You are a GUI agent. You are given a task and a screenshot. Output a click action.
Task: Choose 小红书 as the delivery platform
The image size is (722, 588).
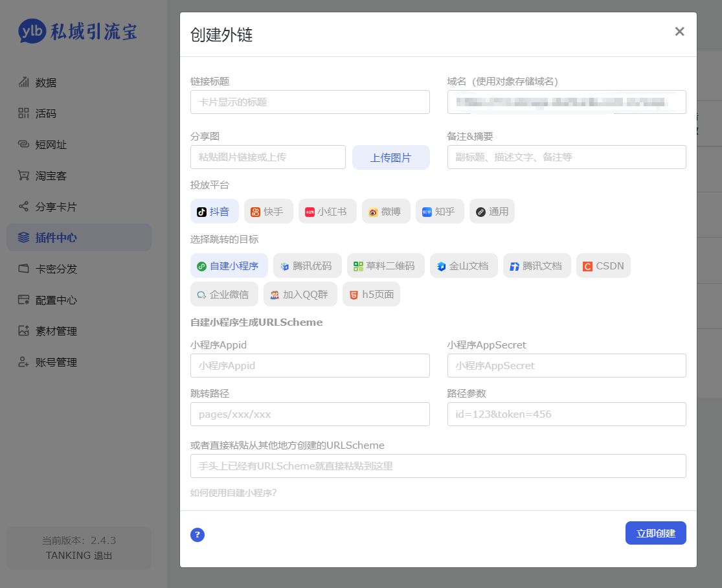[x=327, y=211]
